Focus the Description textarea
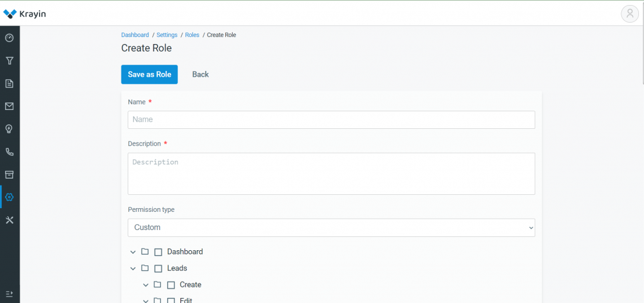This screenshot has height=303, width=644. pos(331,174)
